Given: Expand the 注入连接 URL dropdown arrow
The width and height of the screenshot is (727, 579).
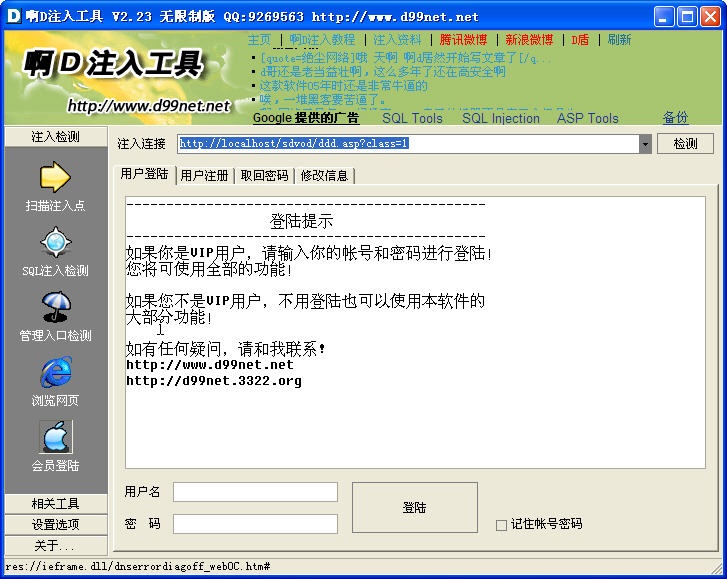Looking at the screenshot, I should pos(645,144).
